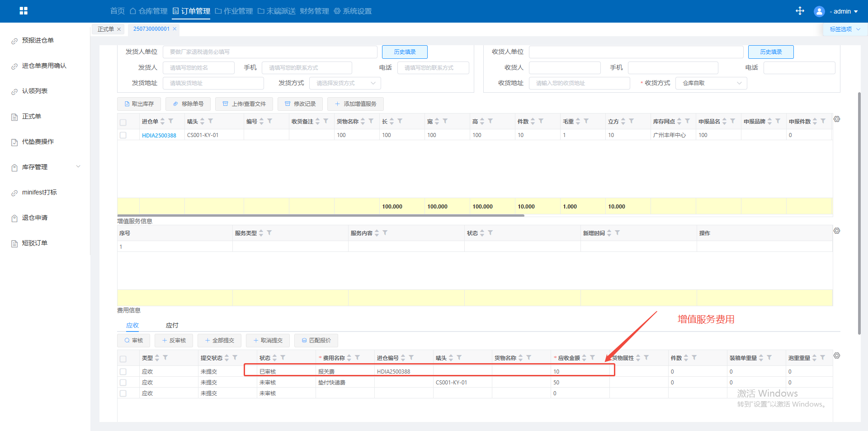Open 财务管理 in the top menu
The width and height of the screenshot is (868, 431).
click(x=314, y=11)
